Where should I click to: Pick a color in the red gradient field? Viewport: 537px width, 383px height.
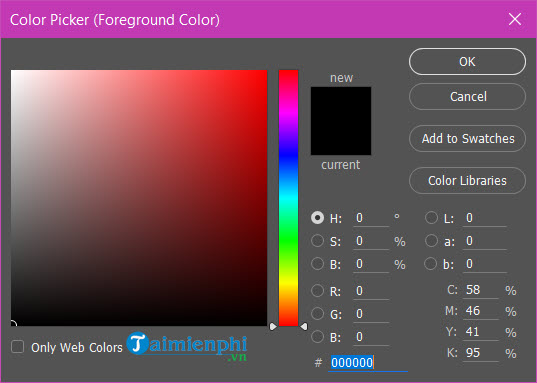click(139, 198)
